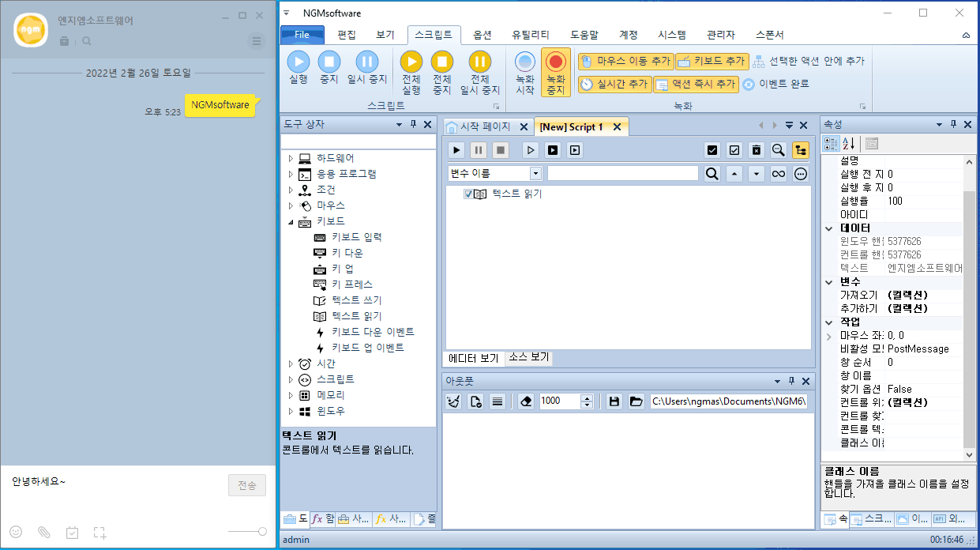This screenshot has height=550, width=980.
Task: Expand the 응용 프로그램 tree node
Action: pos(291,174)
